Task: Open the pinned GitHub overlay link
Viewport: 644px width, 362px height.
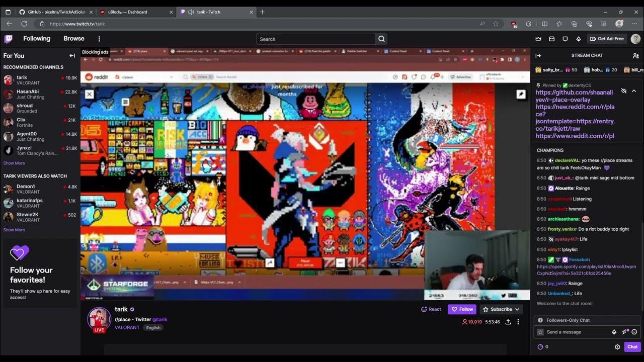Action: tap(575, 96)
